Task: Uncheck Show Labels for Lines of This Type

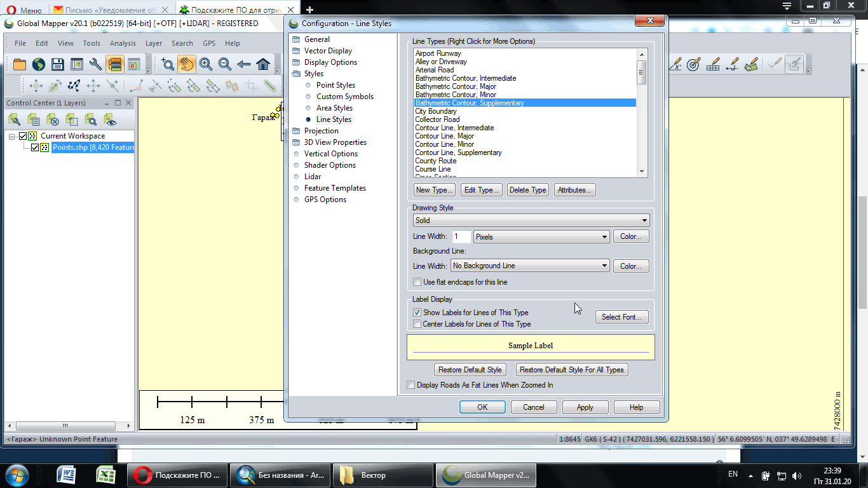Action: click(x=417, y=312)
